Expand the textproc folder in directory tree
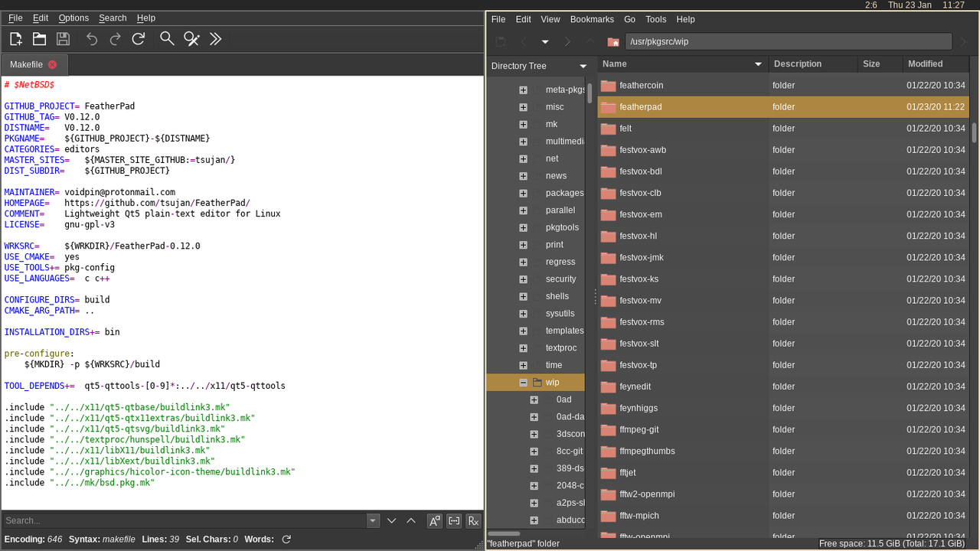The height and width of the screenshot is (551, 980). 523,348
